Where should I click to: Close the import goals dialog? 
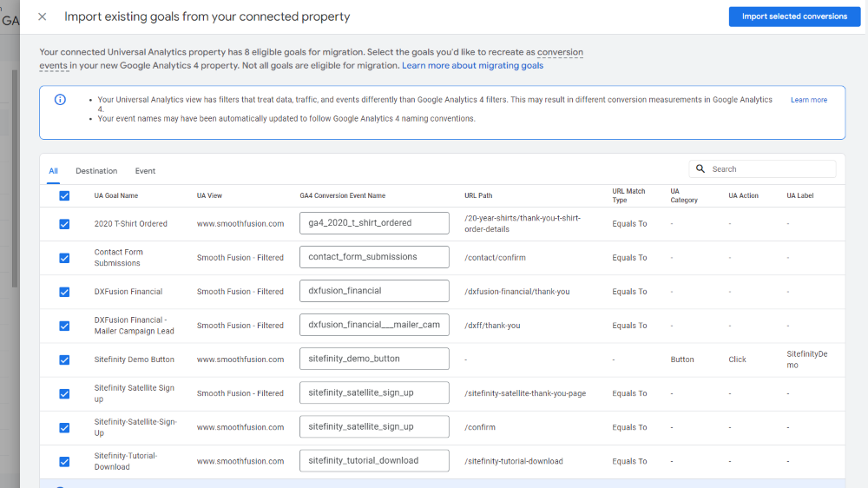[x=42, y=16]
